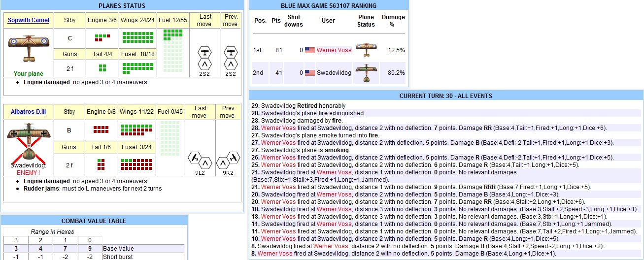Click Sopwith Camel fuel gauge boxes
Viewport: 644px width, 260px height.
click(173, 51)
